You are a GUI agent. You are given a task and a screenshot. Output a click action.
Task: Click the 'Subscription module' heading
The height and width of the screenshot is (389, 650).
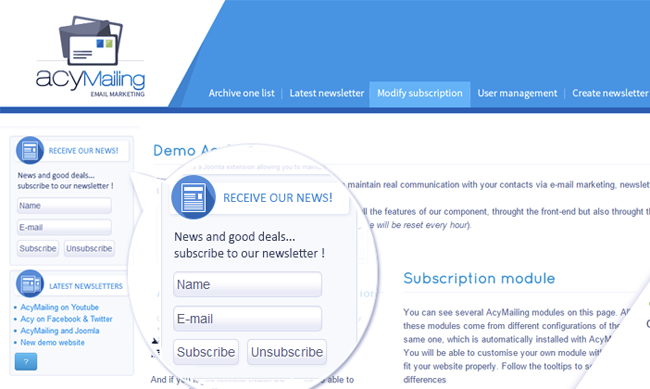point(479,278)
